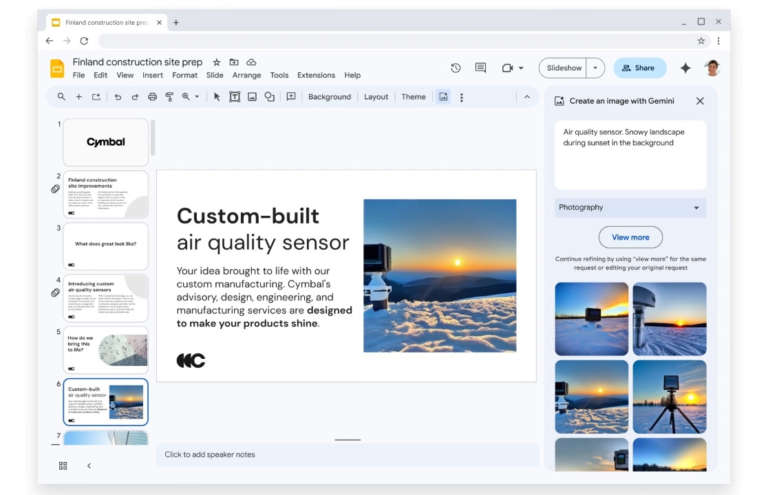Print the presentation
This screenshot has height=495, width=768.
point(152,97)
